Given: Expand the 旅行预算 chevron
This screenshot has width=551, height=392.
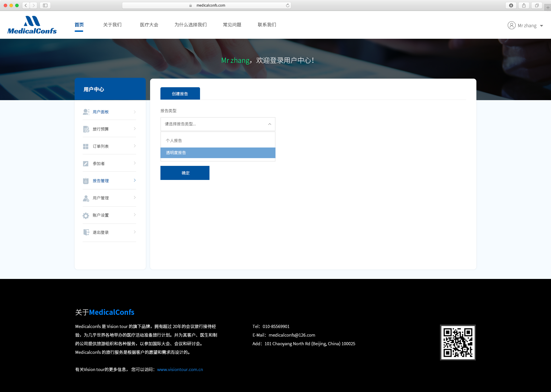Looking at the screenshot, I should [x=135, y=129].
